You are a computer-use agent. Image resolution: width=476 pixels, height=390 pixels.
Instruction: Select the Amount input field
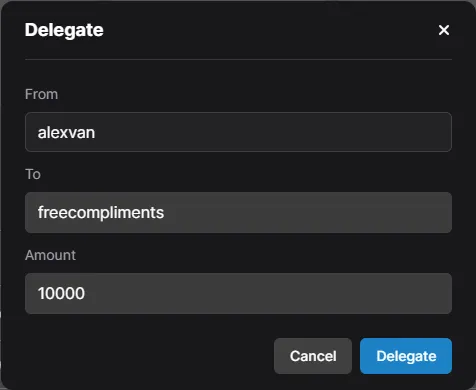[x=238, y=293]
